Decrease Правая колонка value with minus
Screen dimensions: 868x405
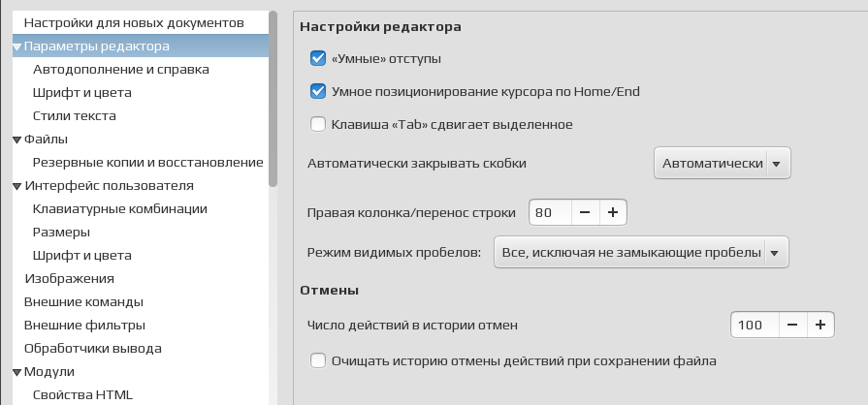[585, 212]
